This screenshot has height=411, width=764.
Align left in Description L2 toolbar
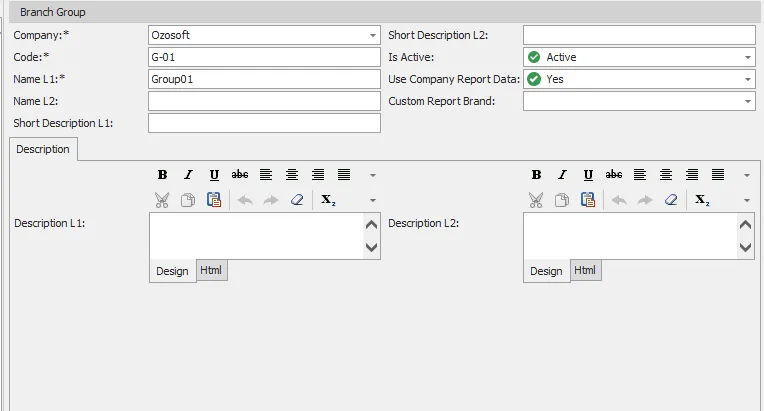tap(640, 174)
